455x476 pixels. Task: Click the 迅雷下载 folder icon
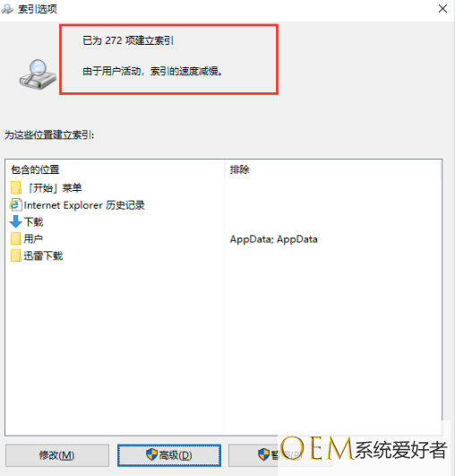(16, 255)
